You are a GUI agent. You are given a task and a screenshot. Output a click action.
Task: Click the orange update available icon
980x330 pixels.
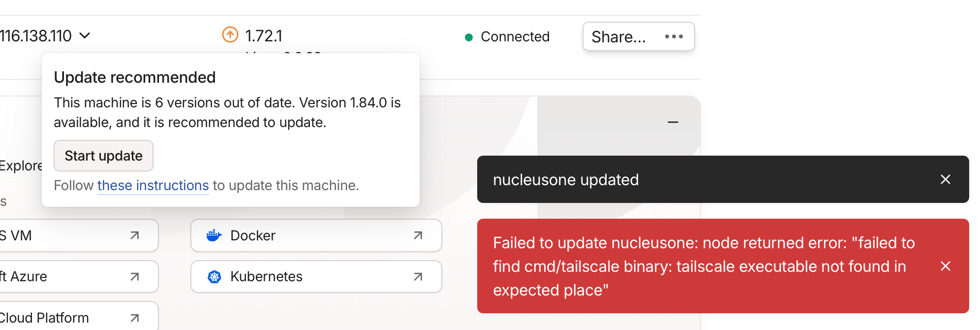(230, 35)
